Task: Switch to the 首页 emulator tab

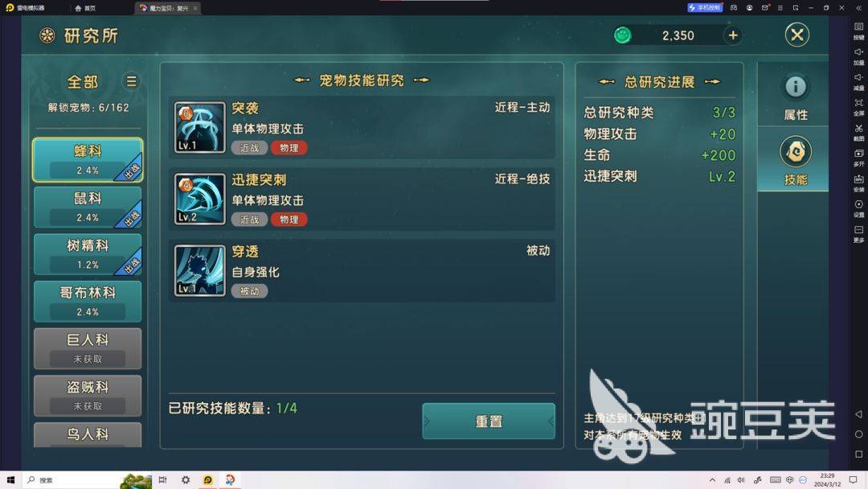Action: [86, 8]
